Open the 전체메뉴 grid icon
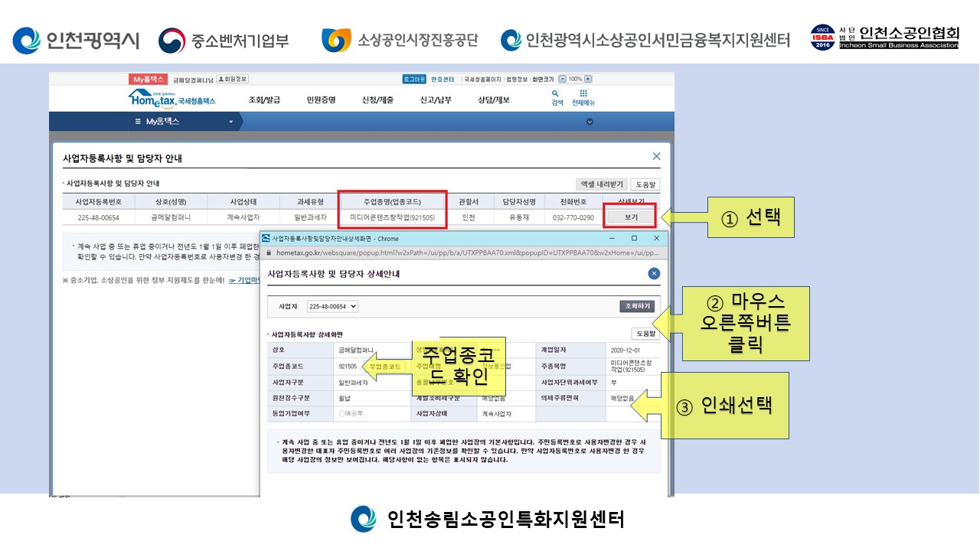The image size is (980, 551). [x=583, y=93]
